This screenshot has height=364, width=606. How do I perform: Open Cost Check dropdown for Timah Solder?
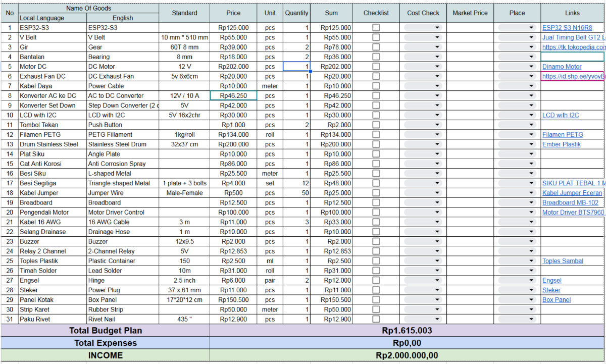click(x=423, y=271)
